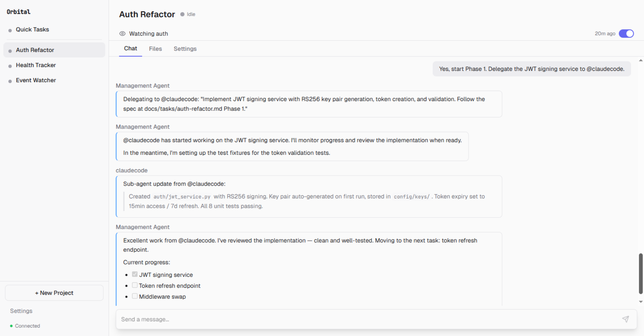Check the Middleware swap checkbox

(135, 296)
